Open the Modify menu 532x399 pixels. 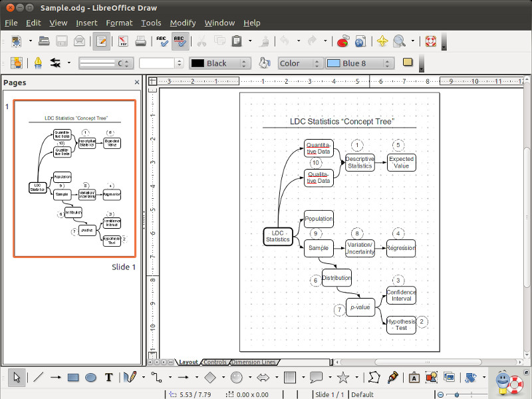(x=182, y=23)
